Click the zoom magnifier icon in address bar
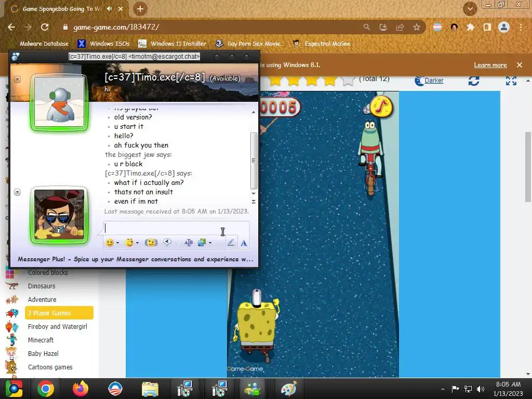This screenshot has height=399, width=532. 366,27
